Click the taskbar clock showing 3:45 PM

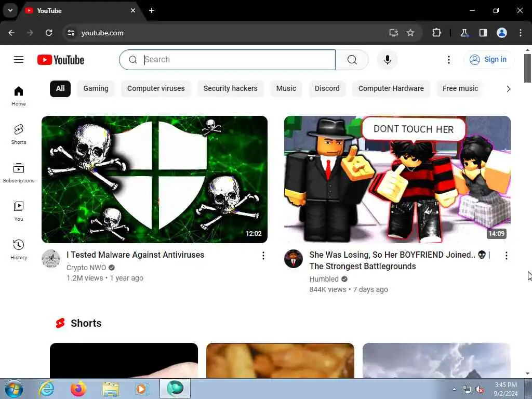506,389
